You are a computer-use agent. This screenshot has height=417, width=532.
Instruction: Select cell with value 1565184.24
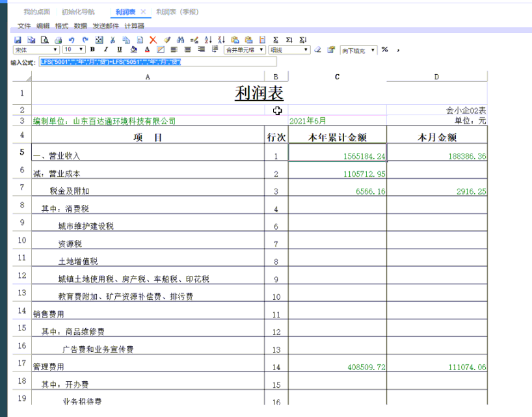[x=338, y=152]
